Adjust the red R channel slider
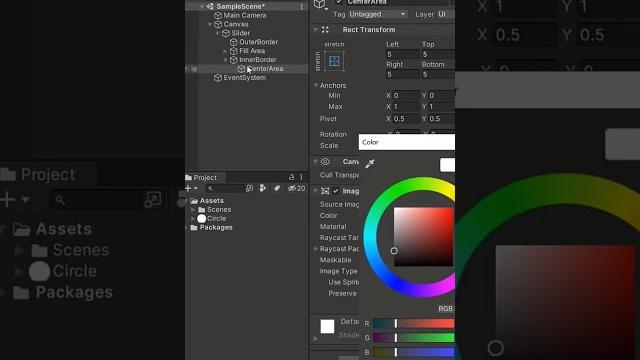 point(413,324)
